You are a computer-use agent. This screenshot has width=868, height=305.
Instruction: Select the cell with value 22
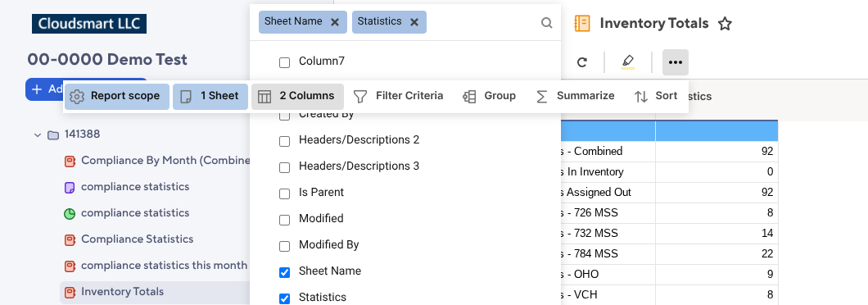click(x=717, y=254)
